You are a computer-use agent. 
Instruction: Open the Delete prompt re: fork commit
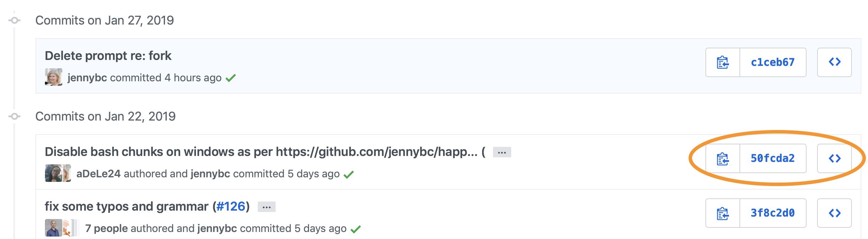tap(108, 56)
